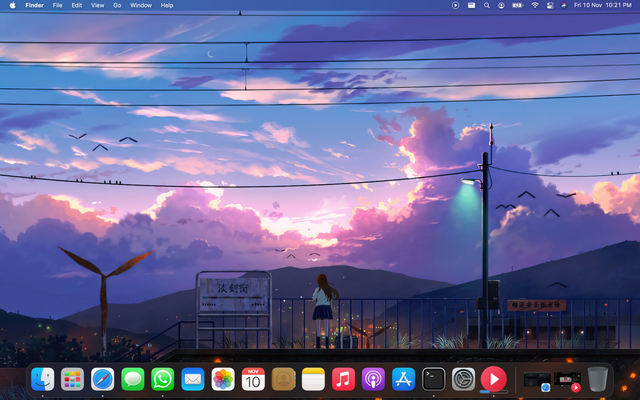Open Finder from the dock
The width and height of the screenshot is (640, 400).
point(42,379)
